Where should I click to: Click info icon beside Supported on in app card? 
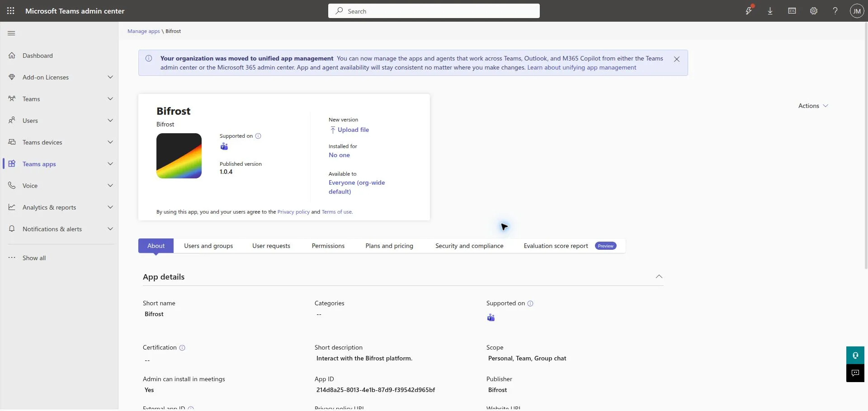pyautogui.click(x=258, y=136)
